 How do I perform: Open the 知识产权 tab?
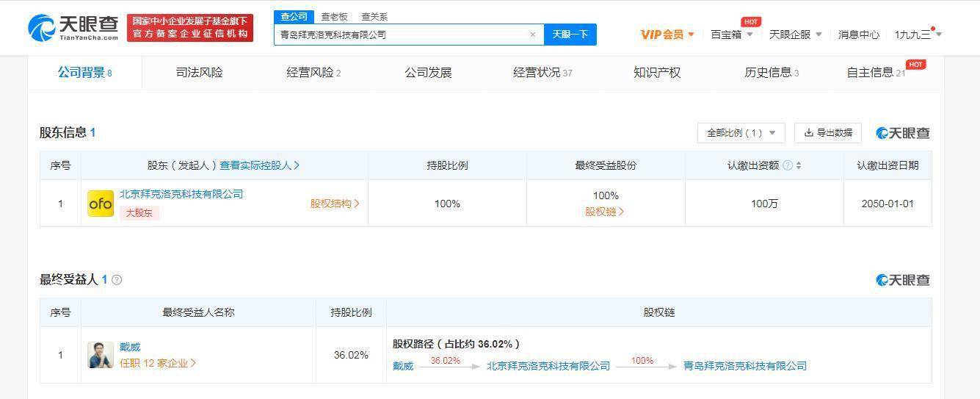coord(657,72)
